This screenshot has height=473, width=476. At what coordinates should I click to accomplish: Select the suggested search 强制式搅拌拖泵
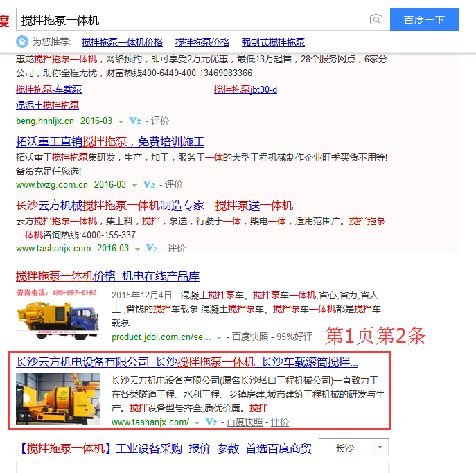tap(273, 42)
